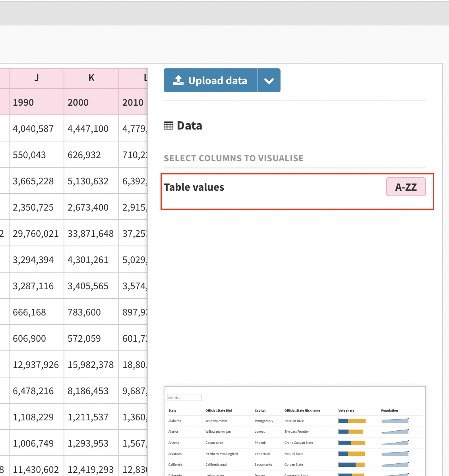449x476 pixels.
Task: Open the Upload data dropdown chevron
Action: click(269, 80)
